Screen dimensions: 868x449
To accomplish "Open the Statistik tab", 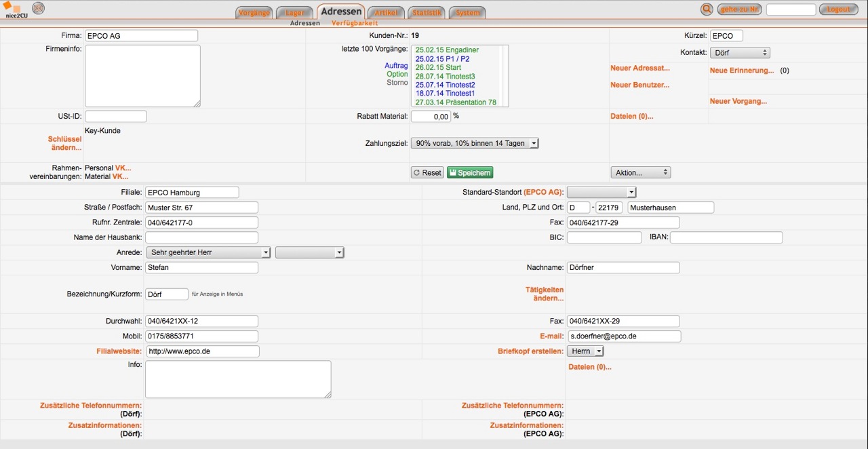I will (427, 13).
